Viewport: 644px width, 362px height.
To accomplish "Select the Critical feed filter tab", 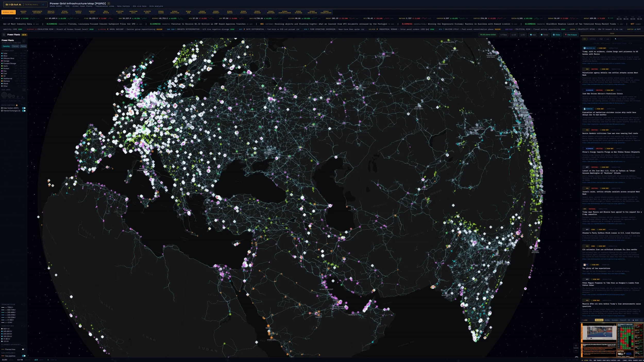I will (x=593, y=39).
